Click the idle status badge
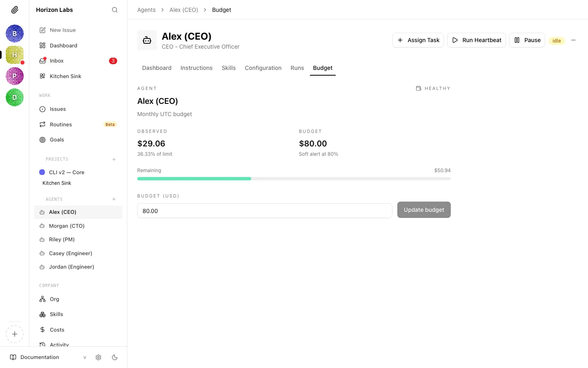Viewport: 588px width, 368px height. [x=557, y=40]
